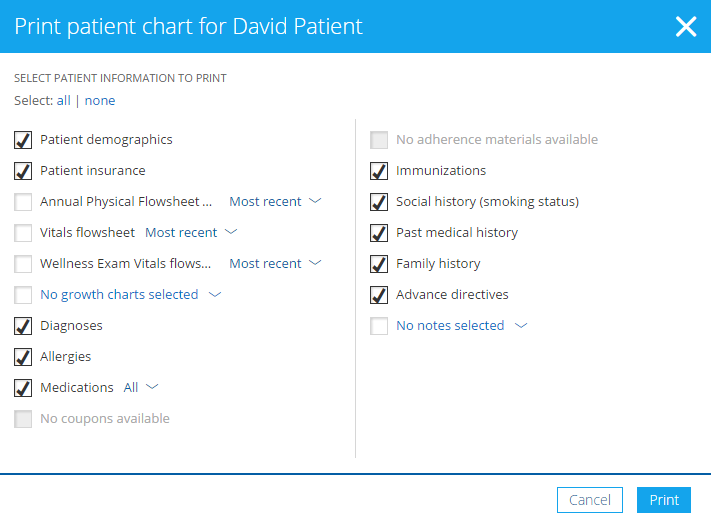
Task: Toggle the Immunizations checkbox off
Action: coord(379,171)
